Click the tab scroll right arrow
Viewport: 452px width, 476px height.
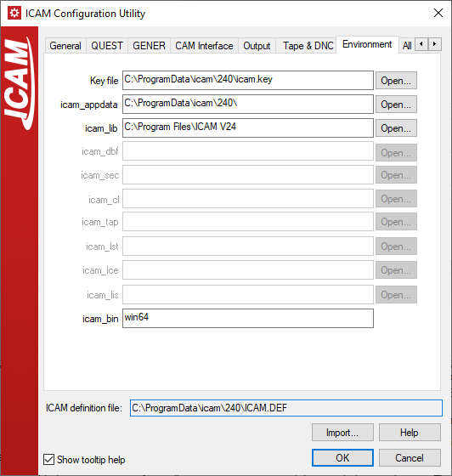[x=434, y=44]
